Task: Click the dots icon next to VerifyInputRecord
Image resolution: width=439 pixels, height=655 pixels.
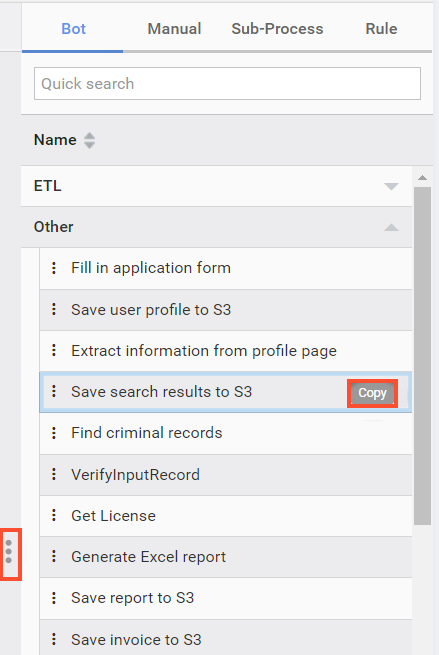Action: pyautogui.click(x=54, y=474)
